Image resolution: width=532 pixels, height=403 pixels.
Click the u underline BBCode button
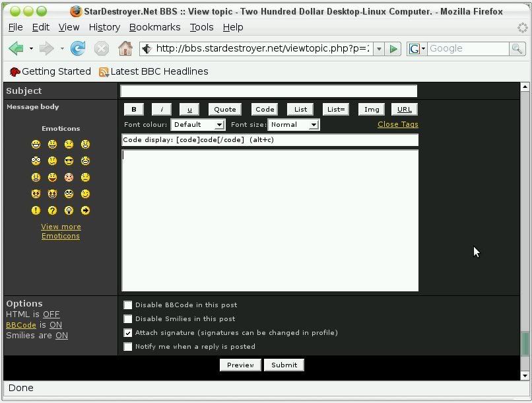pos(189,109)
